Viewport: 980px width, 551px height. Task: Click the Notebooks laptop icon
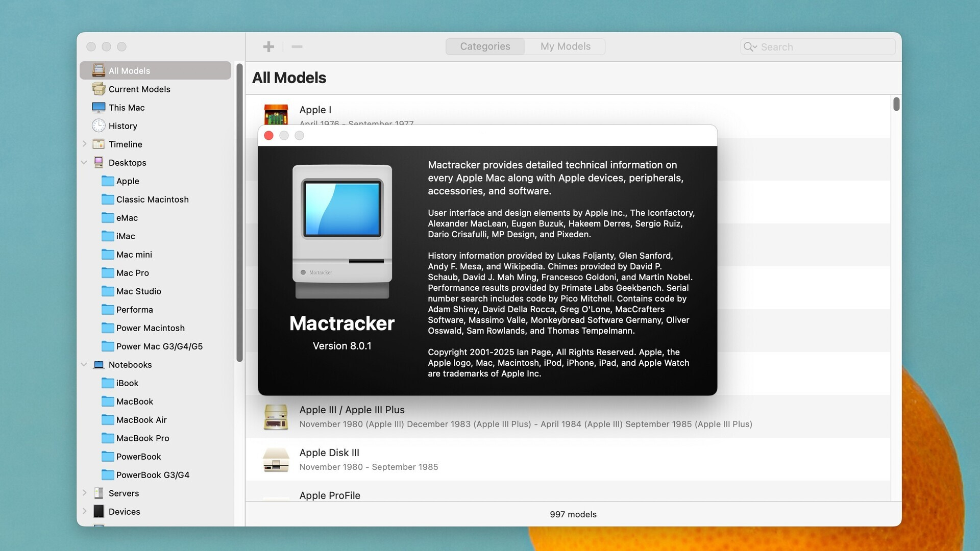99,364
